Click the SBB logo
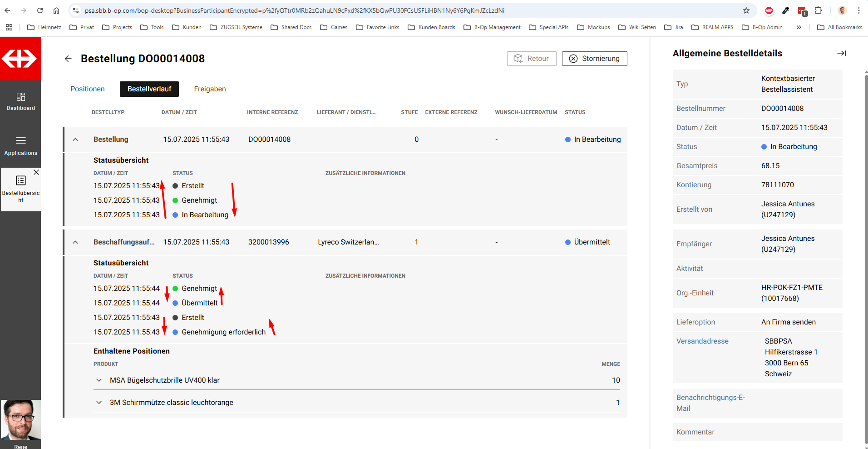 point(20,59)
